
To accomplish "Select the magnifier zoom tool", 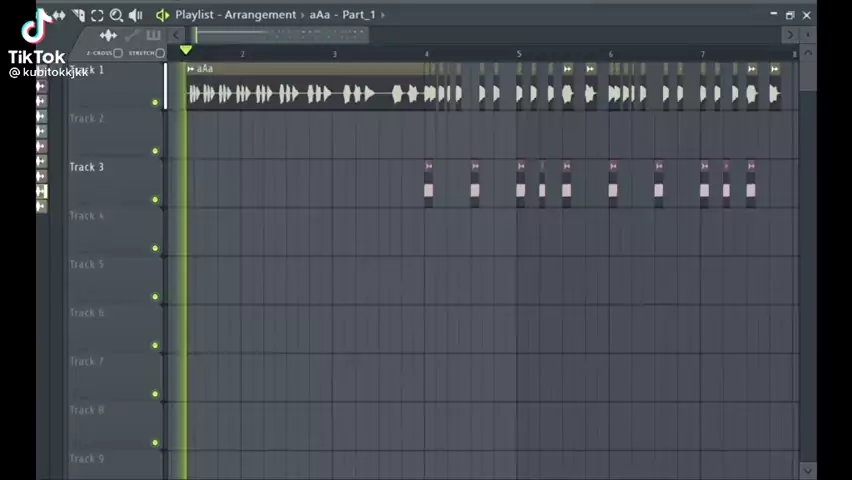I will pyautogui.click(x=116, y=15).
